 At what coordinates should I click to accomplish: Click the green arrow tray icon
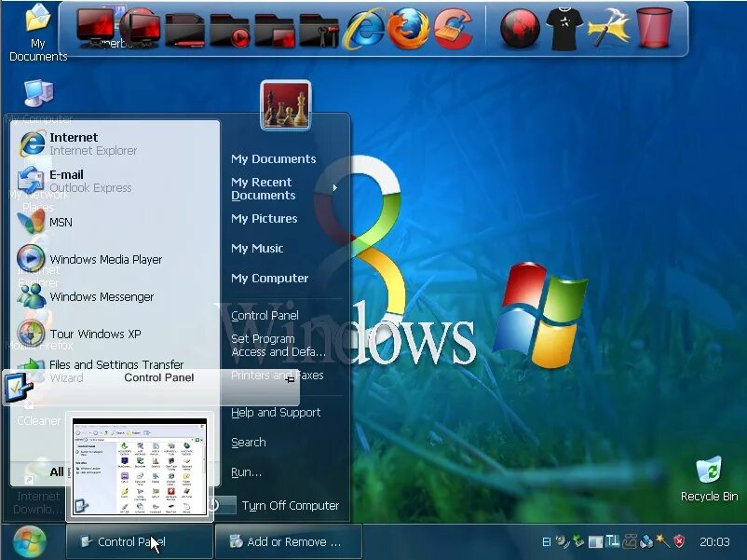point(578,541)
